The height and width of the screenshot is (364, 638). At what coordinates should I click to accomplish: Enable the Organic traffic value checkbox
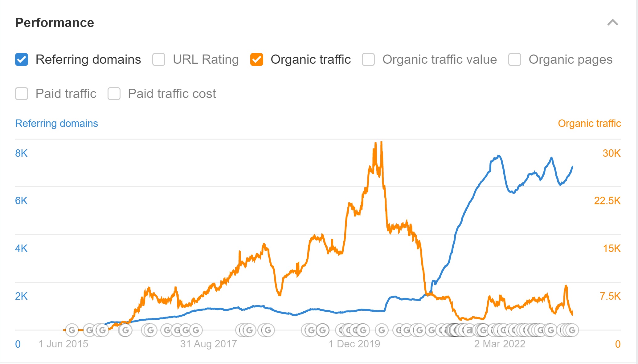pos(368,59)
